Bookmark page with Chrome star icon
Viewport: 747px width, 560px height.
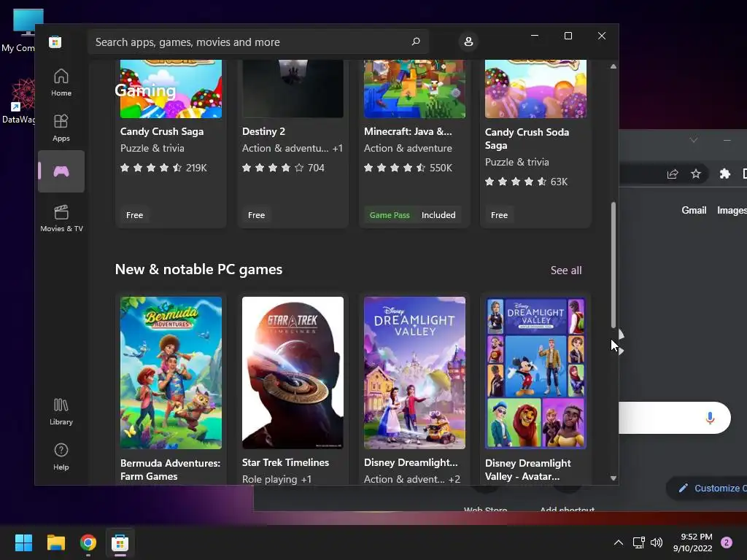(x=695, y=174)
